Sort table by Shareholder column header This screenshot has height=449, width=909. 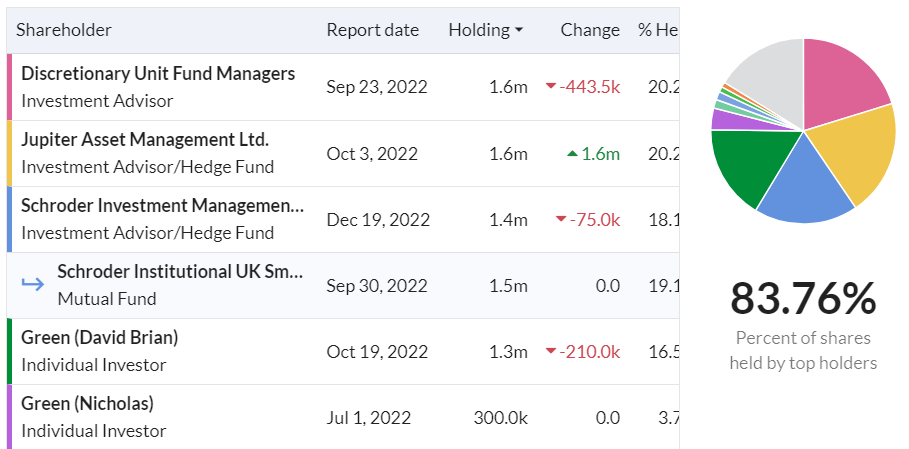tap(64, 30)
